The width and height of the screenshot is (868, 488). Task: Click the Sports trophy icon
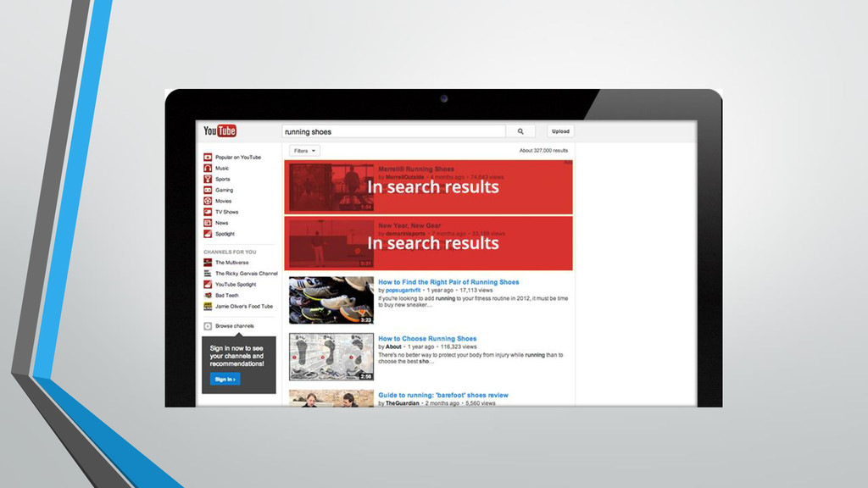pyautogui.click(x=208, y=180)
